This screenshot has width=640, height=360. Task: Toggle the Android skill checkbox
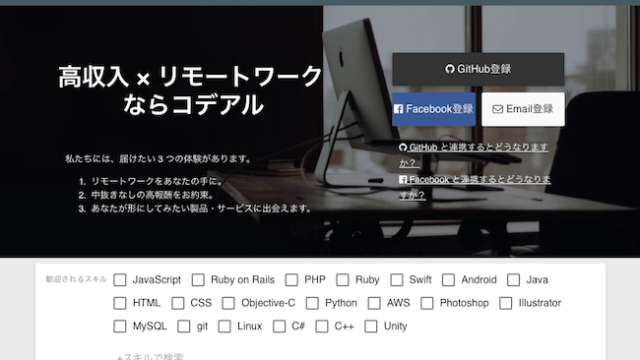[448, 280]
